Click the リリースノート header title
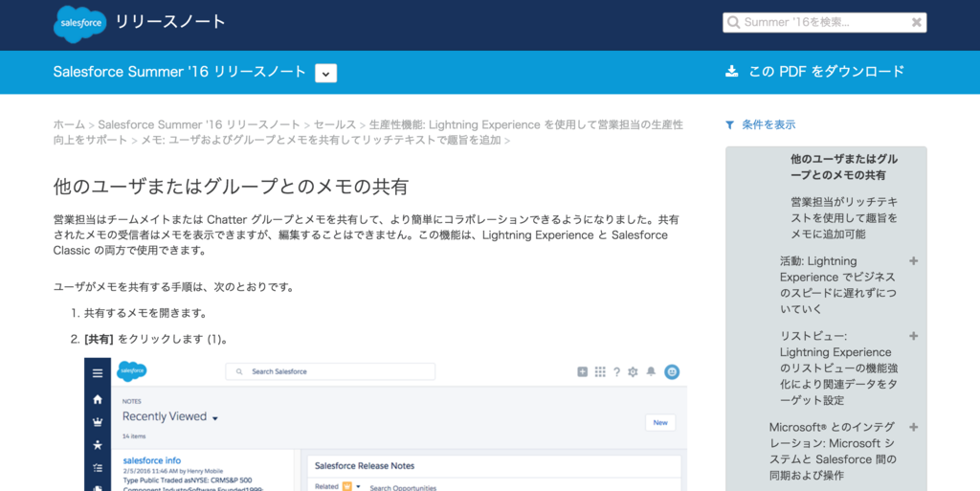The image size is (980, 491). click(x=170, y=22)
